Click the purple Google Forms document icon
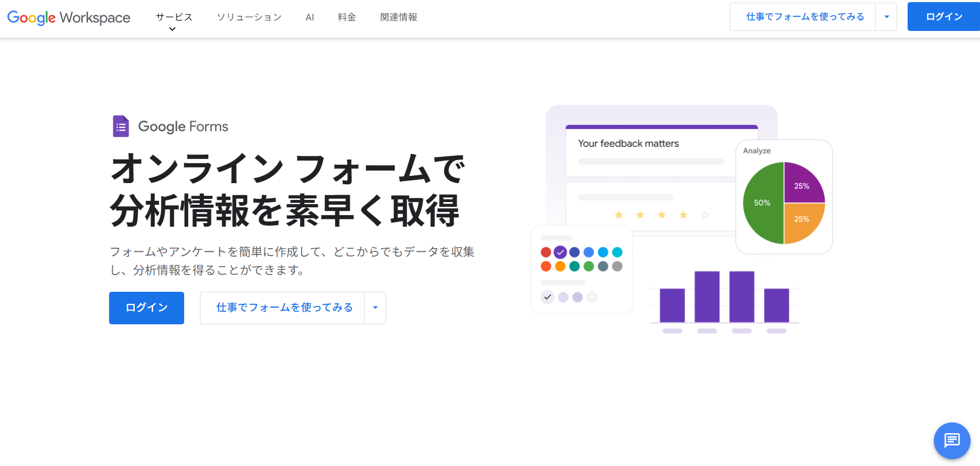Viewport: 980px width, 466px height. (121, 126)
